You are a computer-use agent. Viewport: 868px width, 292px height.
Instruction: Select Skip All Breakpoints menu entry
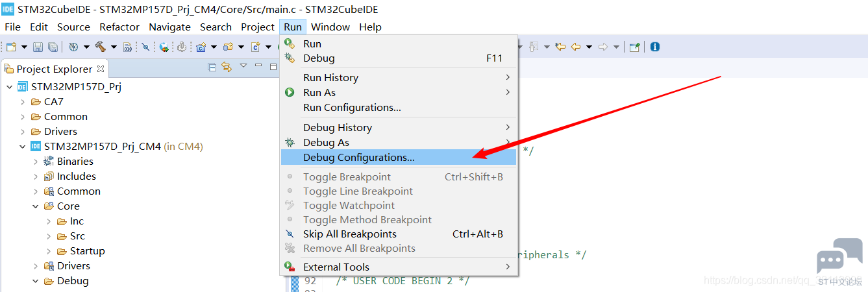(x=399, y=234)
